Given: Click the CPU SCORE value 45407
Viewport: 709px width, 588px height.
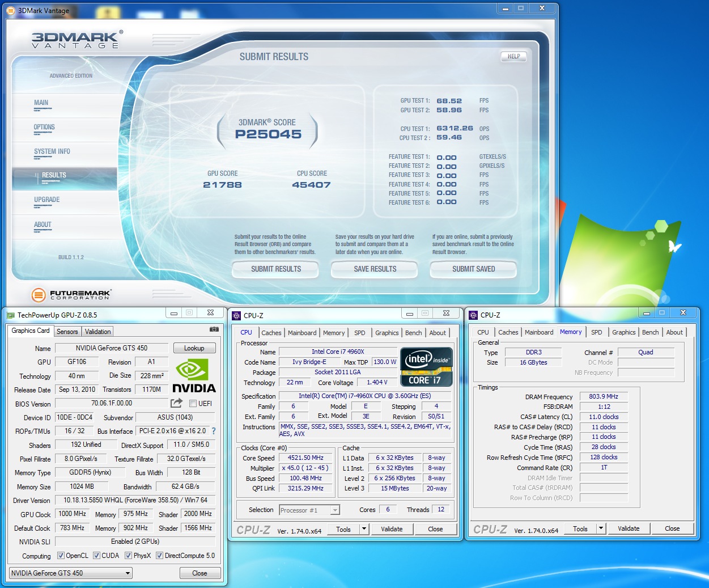Looking at the screenshot, I should 311,185.
